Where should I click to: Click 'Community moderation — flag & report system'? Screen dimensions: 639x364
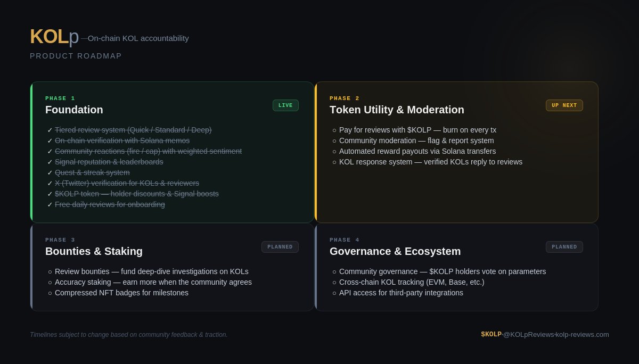[x=416, y=140]
